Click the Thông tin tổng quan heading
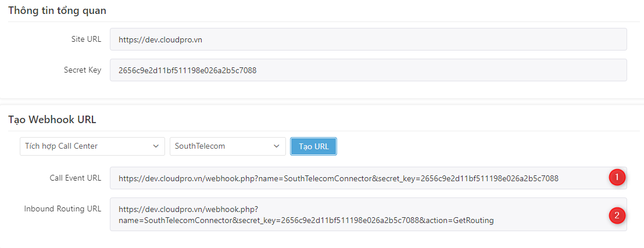Screen dimensions: 644x248 coord(58,10)
